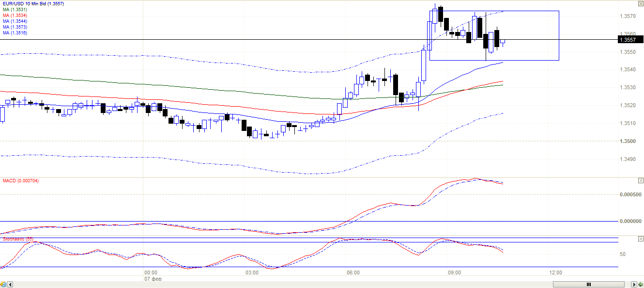Click the MA (1.3516) legend label

[x=15, y=33]
